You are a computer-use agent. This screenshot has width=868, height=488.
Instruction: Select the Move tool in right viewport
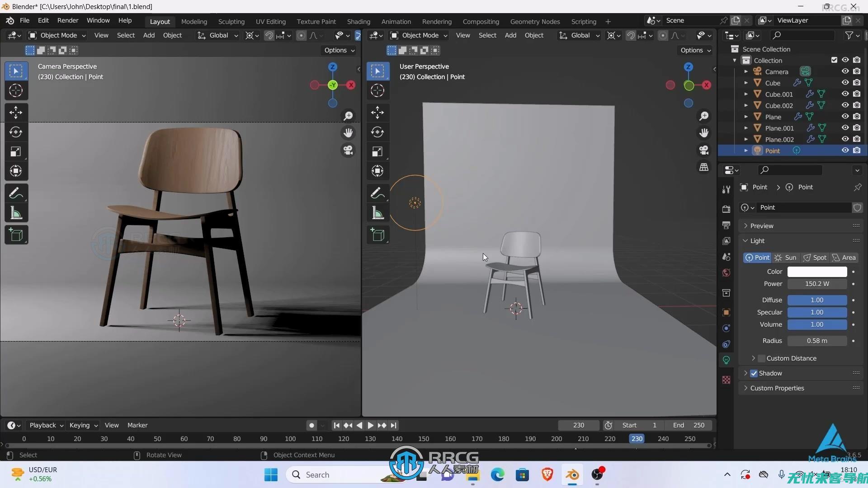(377, 112)
